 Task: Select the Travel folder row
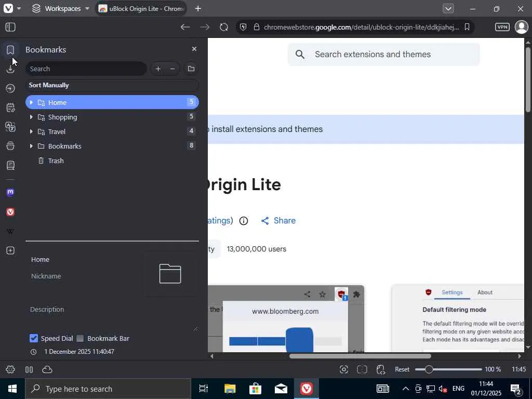click(x=112, y=131)
